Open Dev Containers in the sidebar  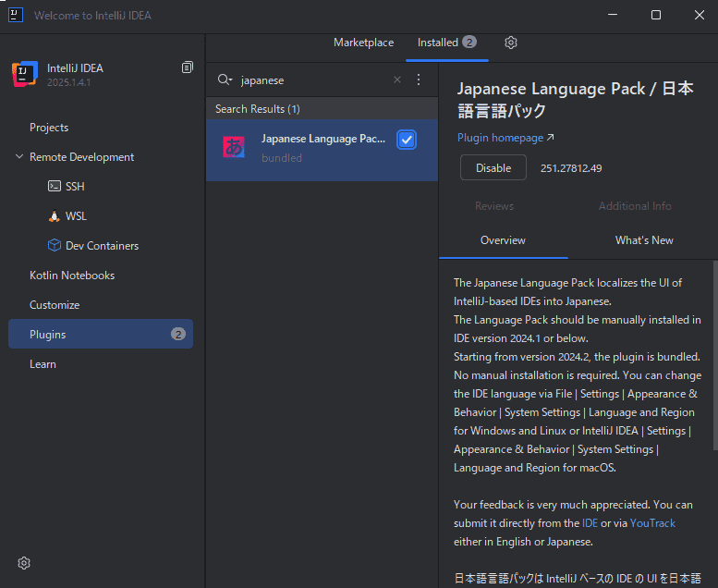click(102, 246)
